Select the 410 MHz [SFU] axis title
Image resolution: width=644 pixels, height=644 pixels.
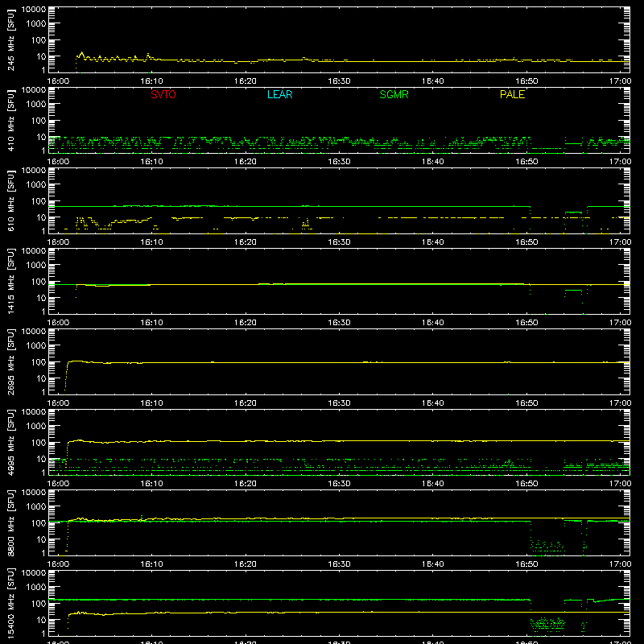(11, 120)
